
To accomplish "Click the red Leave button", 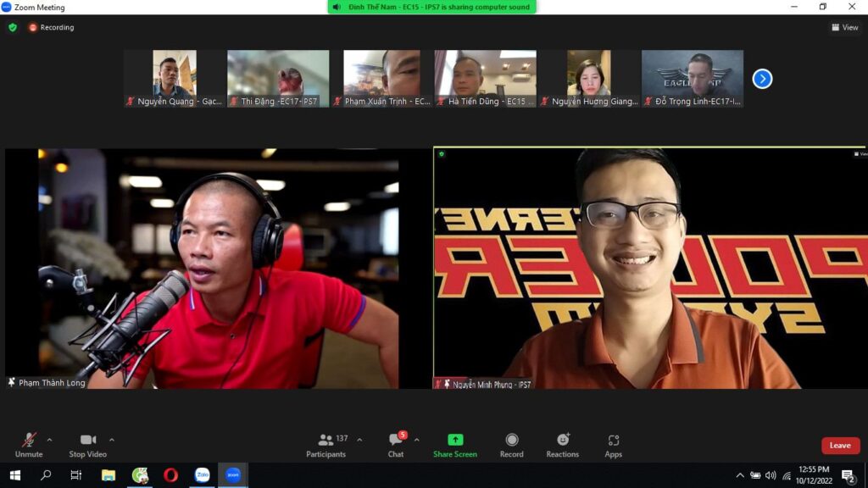I will 840,446.
